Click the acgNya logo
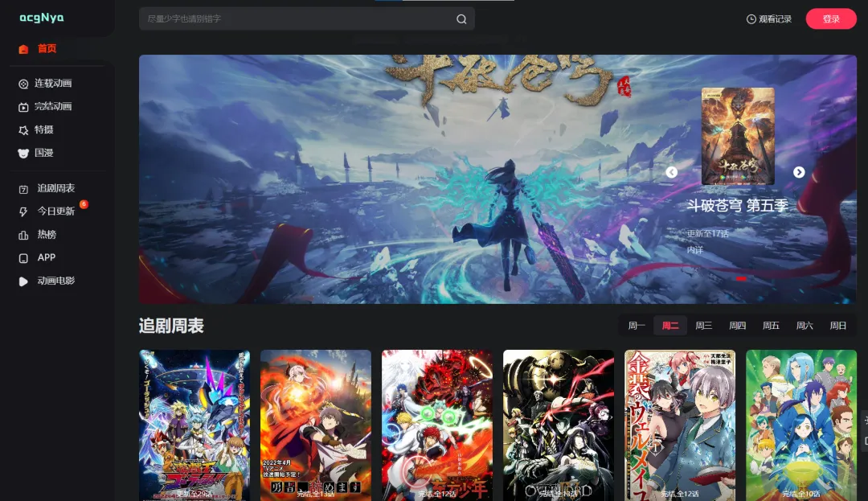Viewport: 868px width, 501px height. 42,18
